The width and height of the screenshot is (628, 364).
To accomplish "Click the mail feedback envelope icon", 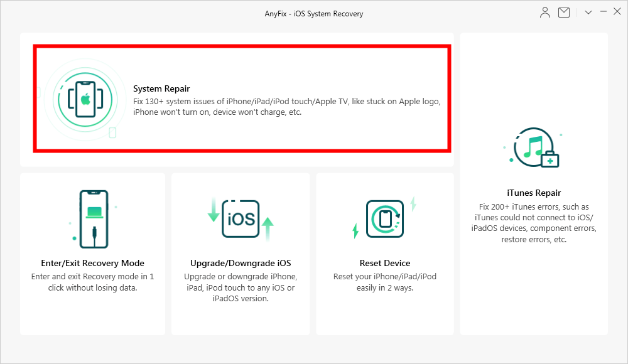I will [564, 13].
